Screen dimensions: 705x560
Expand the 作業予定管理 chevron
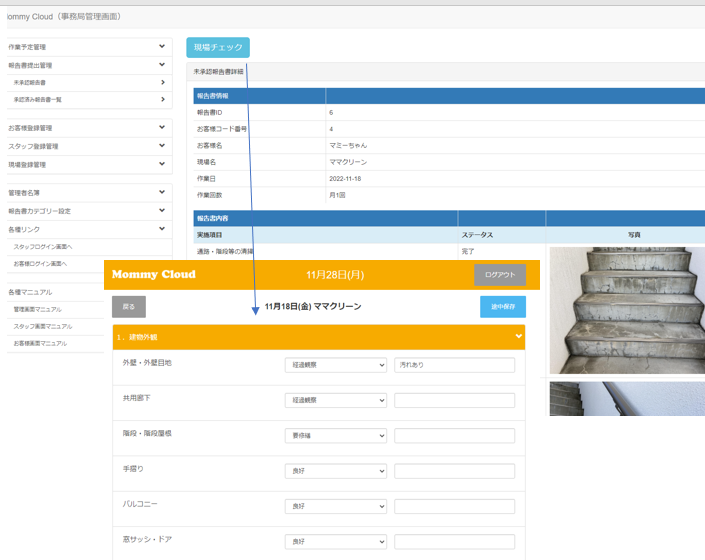162,47
